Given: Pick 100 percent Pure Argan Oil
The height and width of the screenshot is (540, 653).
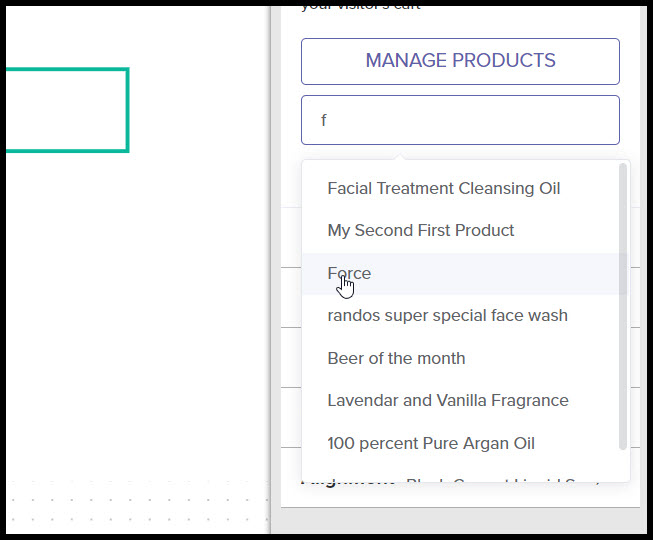Looking at the screenshot, I should (x=430, y=443).
